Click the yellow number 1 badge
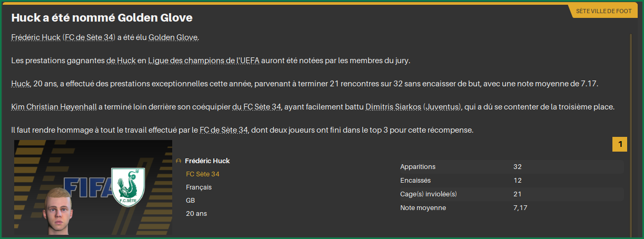This screenshot has height=239, width=644. pyautogui.click(x=620, y=144)
